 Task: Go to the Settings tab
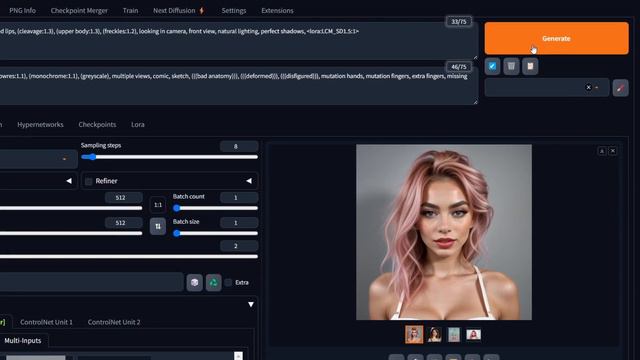pyautogui.click(x=234, y=11)
